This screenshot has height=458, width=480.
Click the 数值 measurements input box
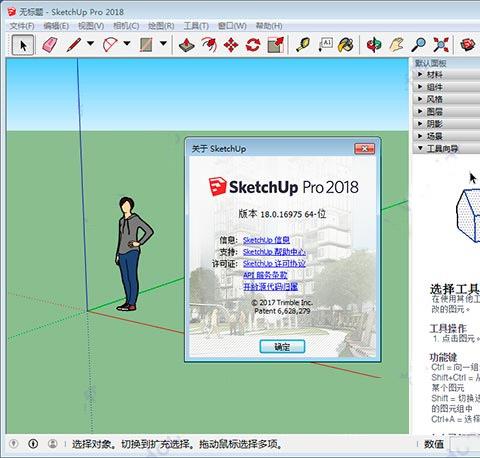click(465, 444)
